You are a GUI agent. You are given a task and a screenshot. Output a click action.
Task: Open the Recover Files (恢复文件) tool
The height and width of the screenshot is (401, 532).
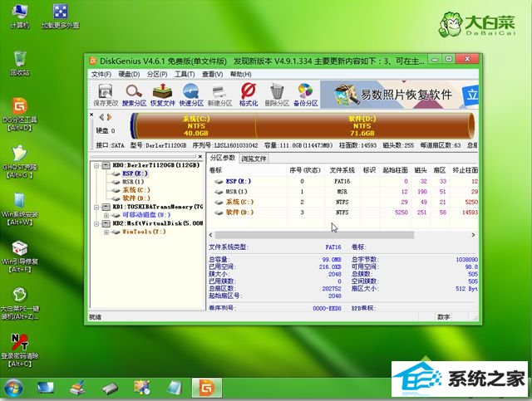[x=163, y=95]
